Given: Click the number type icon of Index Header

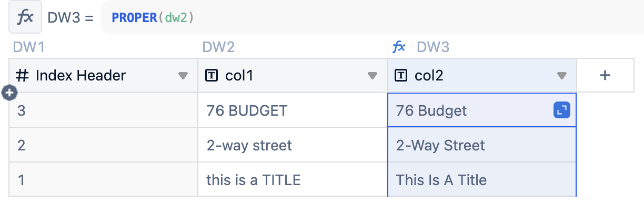Looking at the screenshot, I should [x=22, y=76].
